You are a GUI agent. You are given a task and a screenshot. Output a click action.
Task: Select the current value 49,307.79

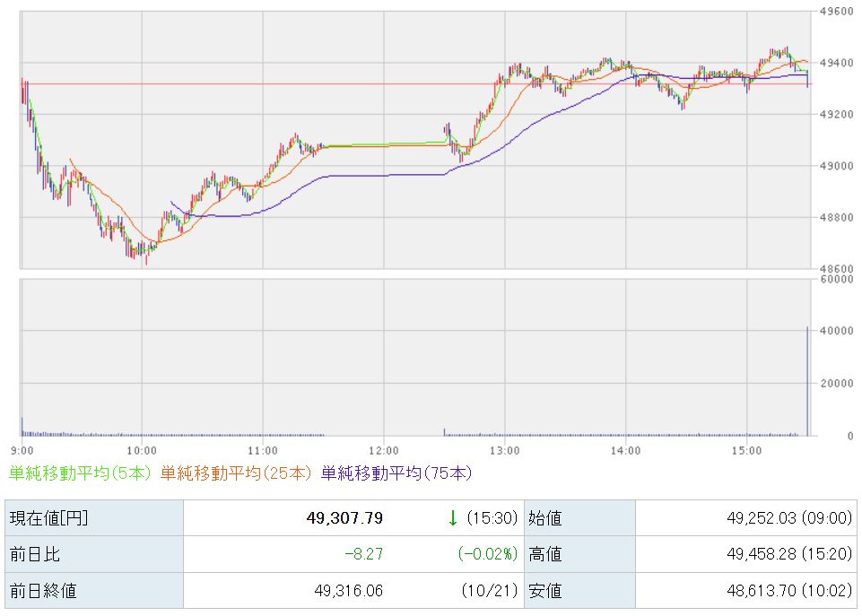tap(344, 518)
